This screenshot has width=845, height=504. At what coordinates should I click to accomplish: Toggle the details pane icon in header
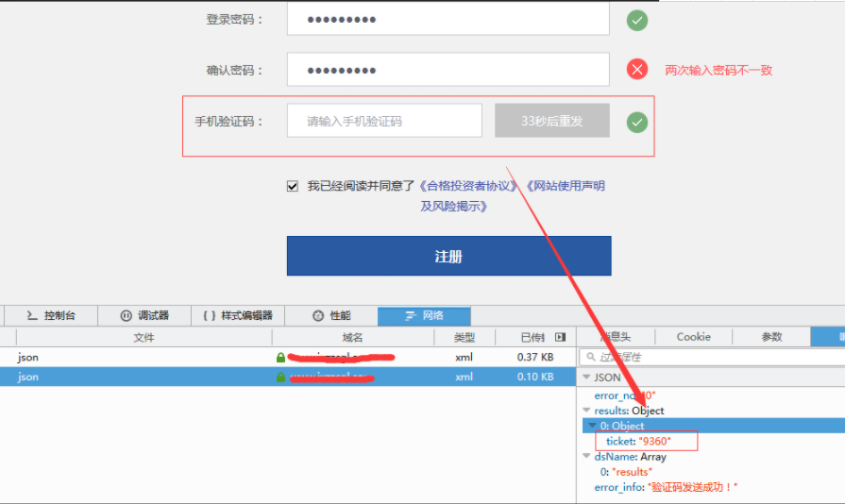561,337
